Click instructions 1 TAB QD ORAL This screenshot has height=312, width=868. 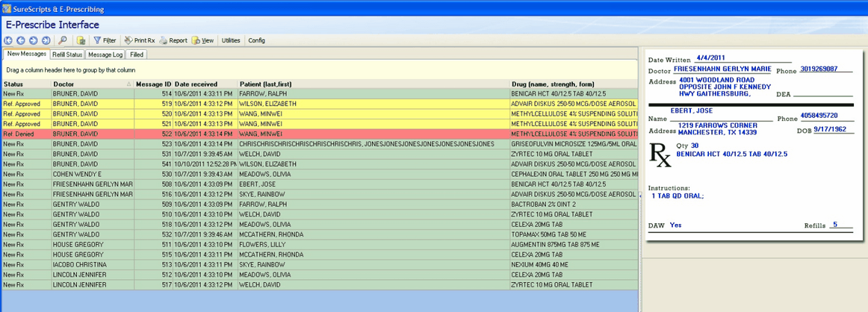click(677, 196)
